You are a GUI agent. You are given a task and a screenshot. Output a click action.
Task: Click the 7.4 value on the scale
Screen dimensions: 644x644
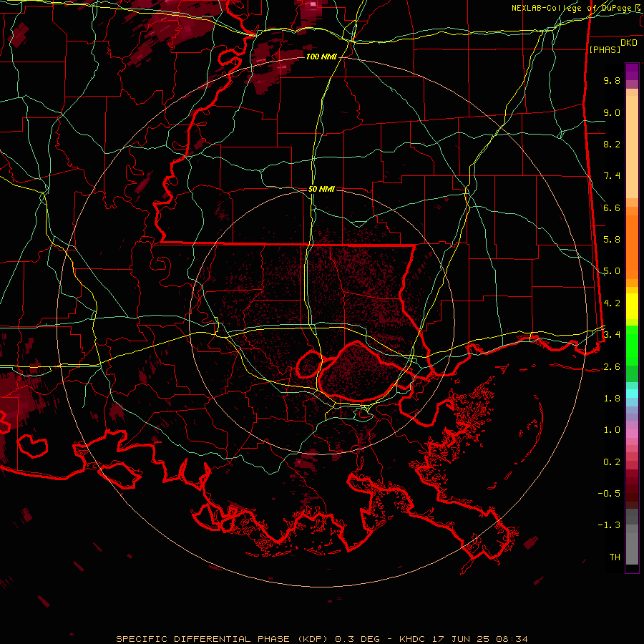(612, 176)
